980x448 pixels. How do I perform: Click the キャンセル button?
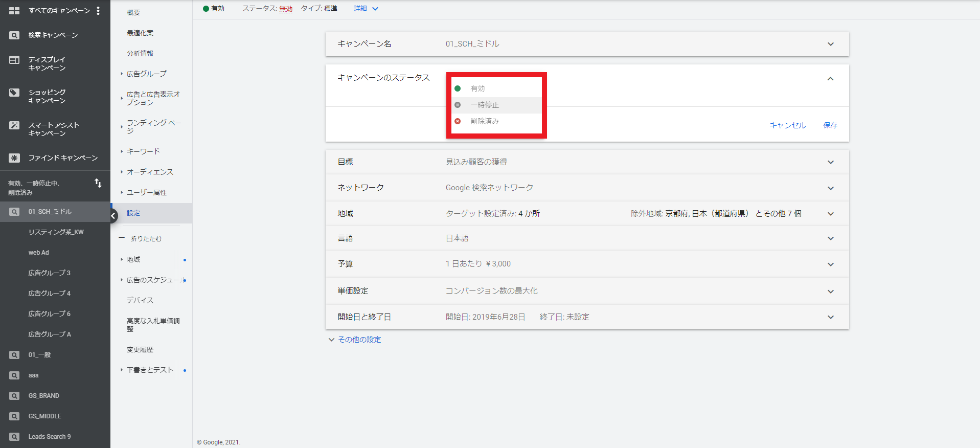tap(788, 125)
